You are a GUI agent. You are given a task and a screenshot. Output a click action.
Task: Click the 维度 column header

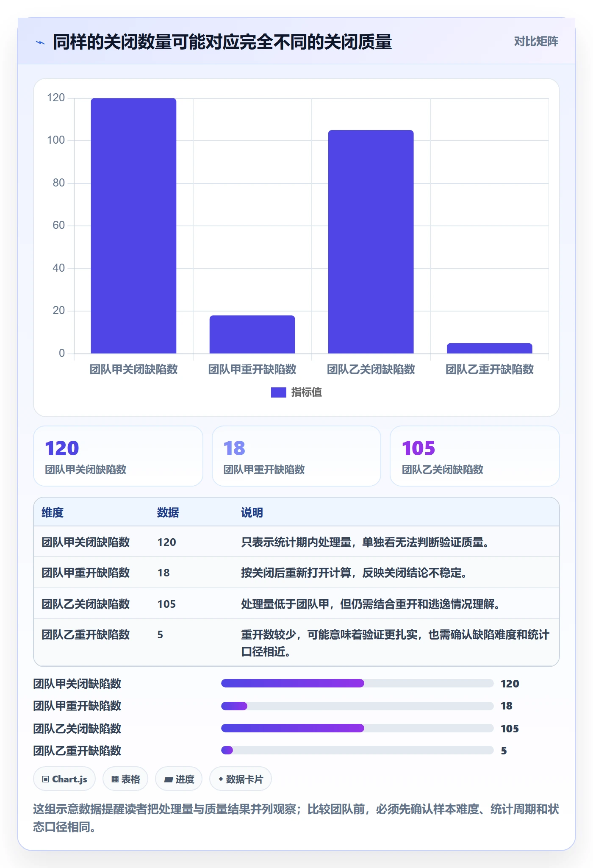click(53, 512)
